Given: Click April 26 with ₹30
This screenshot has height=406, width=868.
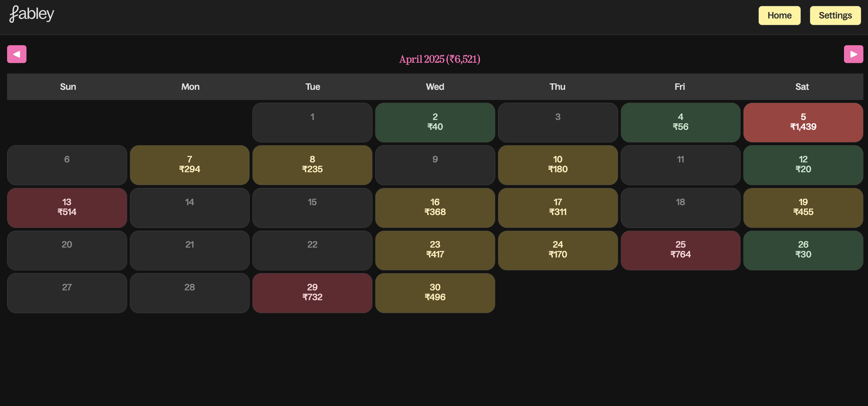Looking at the screenshot, I should (803, 250).
